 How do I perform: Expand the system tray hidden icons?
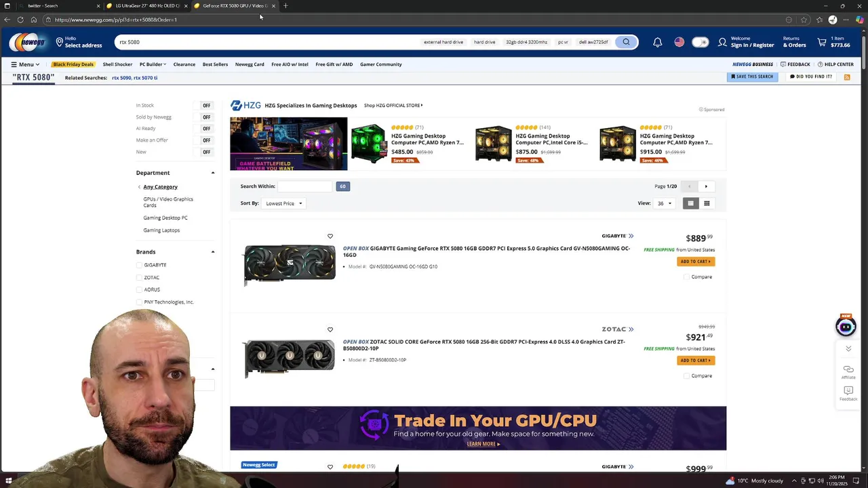click(x=793, y=481)
